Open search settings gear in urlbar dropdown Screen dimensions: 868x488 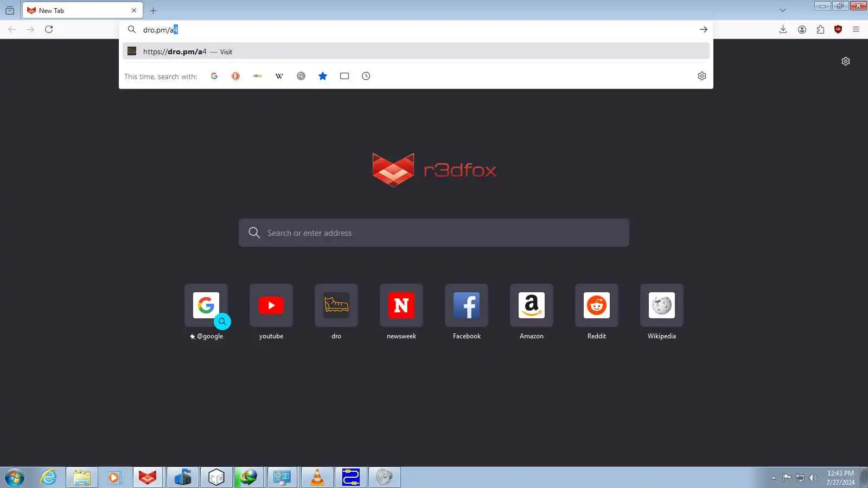click(701, 76)
